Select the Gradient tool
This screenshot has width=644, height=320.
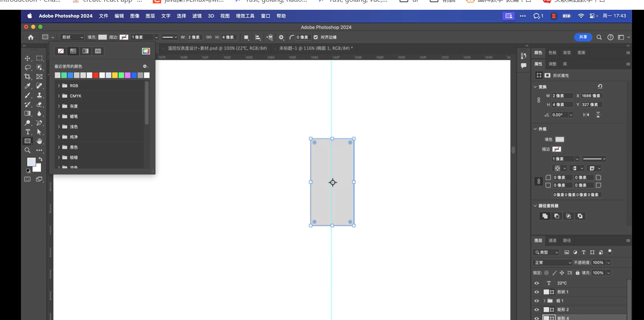click(28, 114)
